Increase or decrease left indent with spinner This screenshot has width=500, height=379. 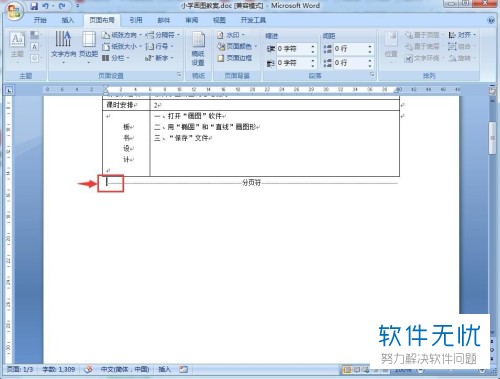click(x=313, y=49)
